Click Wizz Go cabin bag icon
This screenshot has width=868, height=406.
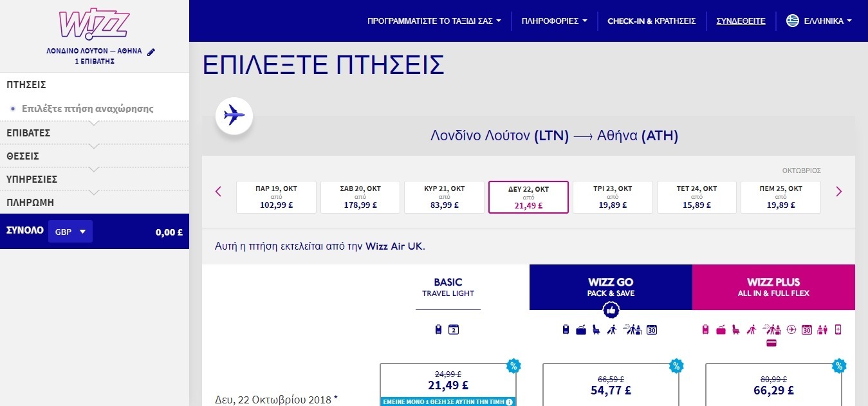click(566, 329)
